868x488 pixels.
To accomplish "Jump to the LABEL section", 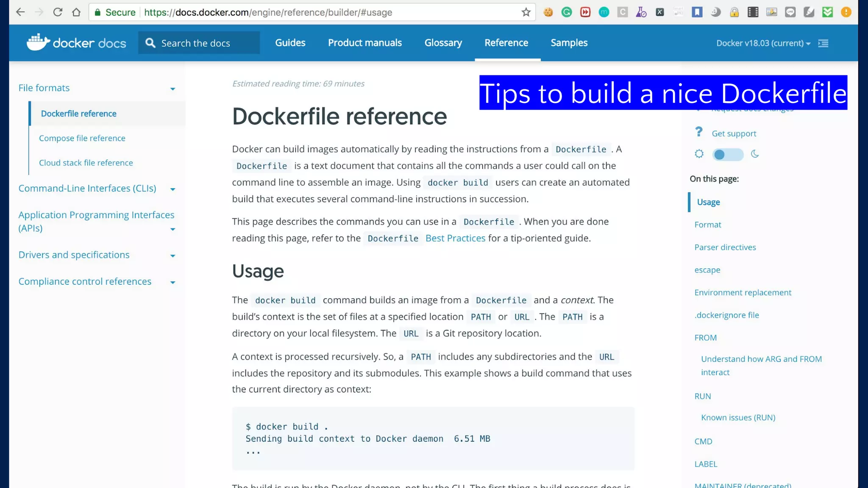I will 706,464.
